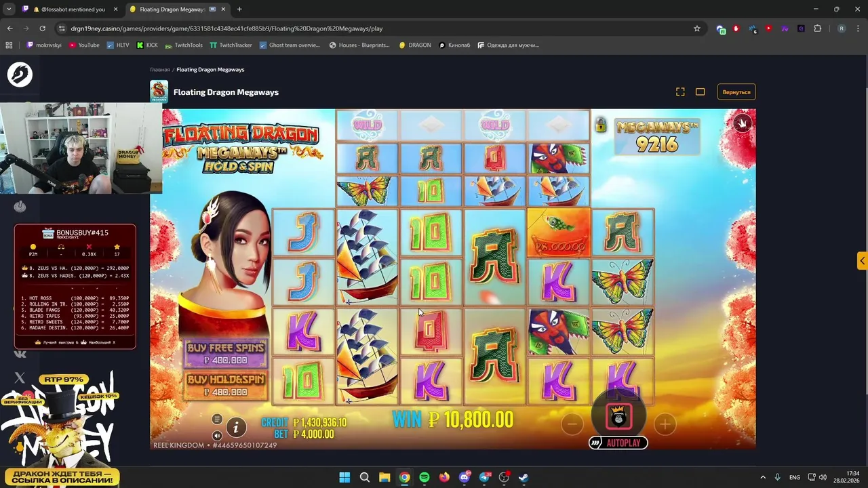Click the Megaways 9216 counter
Image resolution: width=868 pixels, height=488 pixels.
coord(656,136)
